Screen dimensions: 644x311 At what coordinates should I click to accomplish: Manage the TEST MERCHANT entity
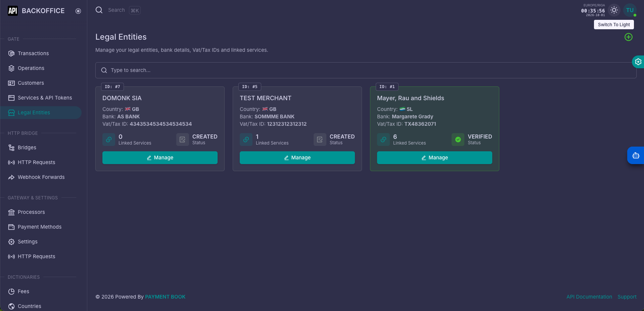click(x=297, y=158)
